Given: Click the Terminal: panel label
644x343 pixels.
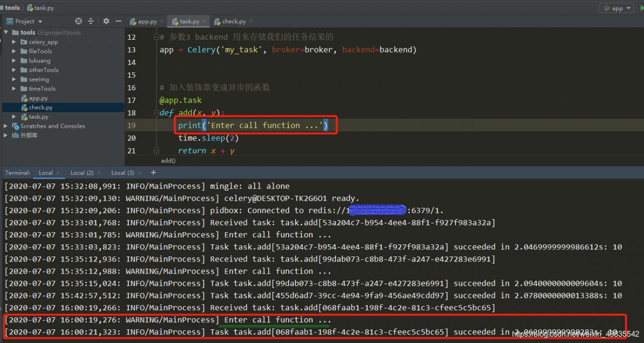Looking at the screenshot, I should (18, 173).
